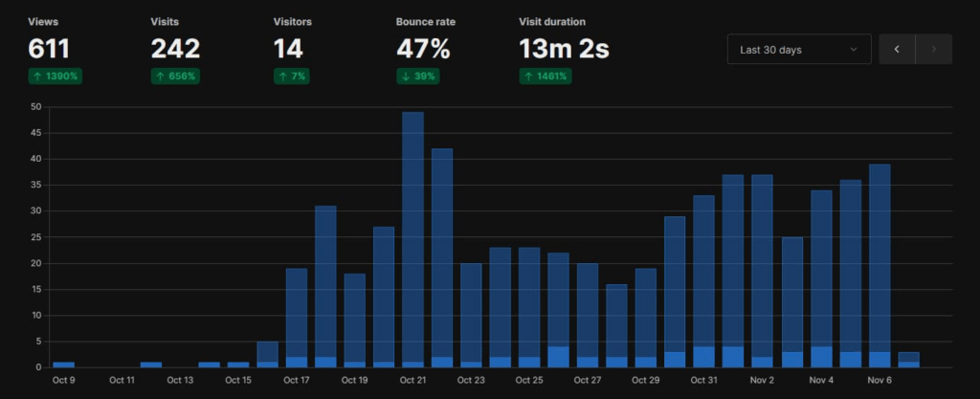This screenshot has width=980, height=399.
Task: Select the Visitors metric showing 14
Action: (x=288, y=48)
